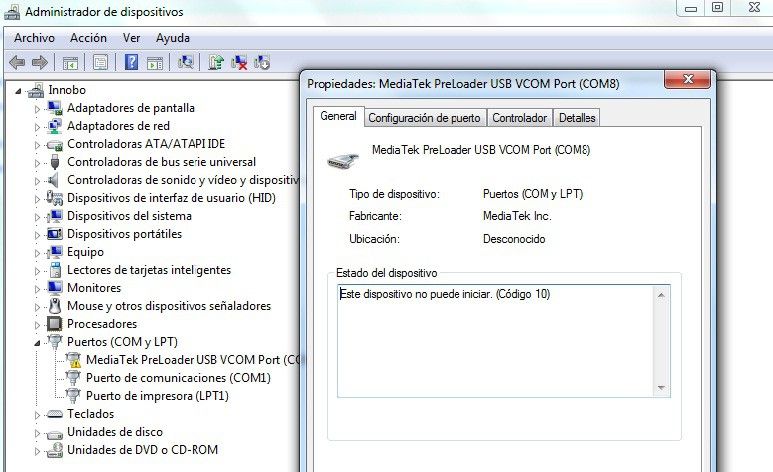This screenshot has width=773, height=472.
Task: Click Update driver software icon
Action: point(215,62)
